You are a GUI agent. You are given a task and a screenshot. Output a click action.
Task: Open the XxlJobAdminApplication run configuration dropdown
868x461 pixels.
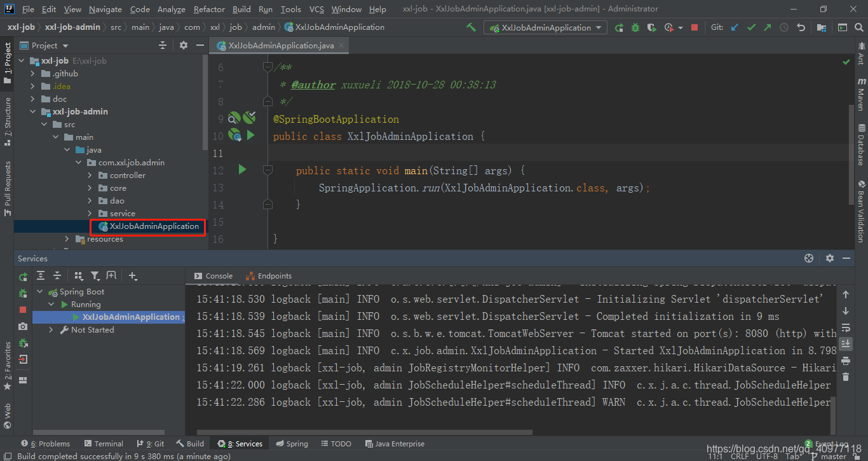click(x=546, y=27)
